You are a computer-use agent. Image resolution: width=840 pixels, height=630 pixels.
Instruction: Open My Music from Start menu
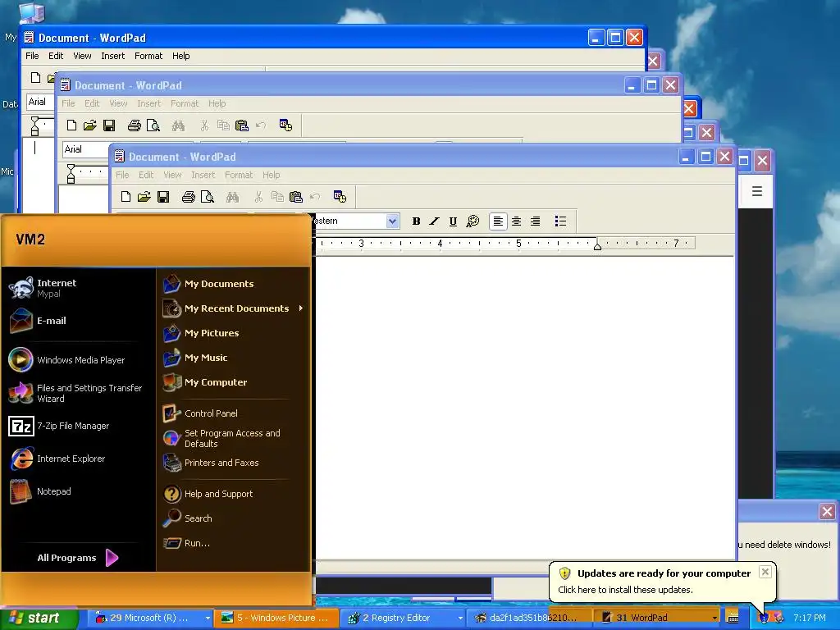point(234,358)
